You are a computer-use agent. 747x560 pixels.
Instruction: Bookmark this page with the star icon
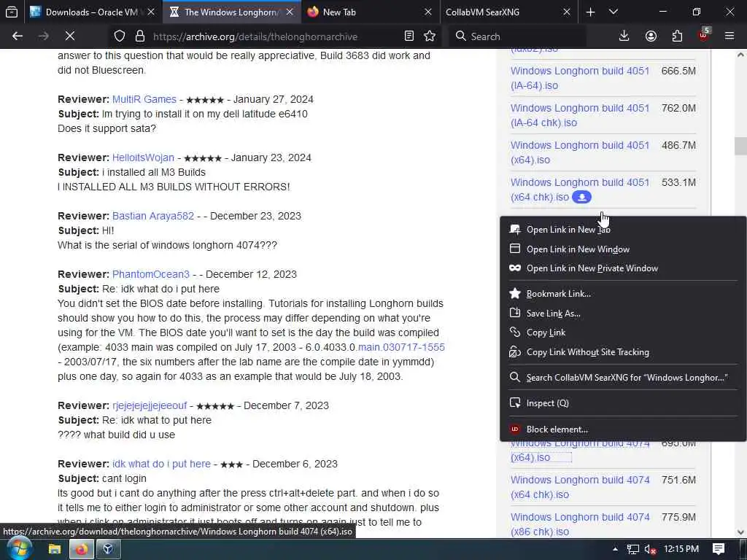pos(430,36)
